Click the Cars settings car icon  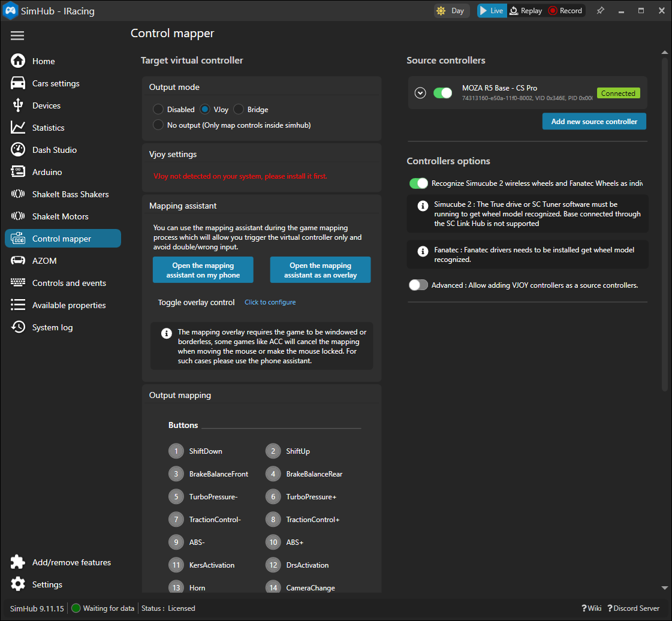click(18, 83)
